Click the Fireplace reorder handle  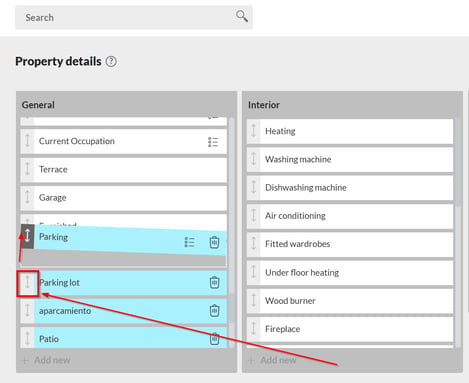254,329
